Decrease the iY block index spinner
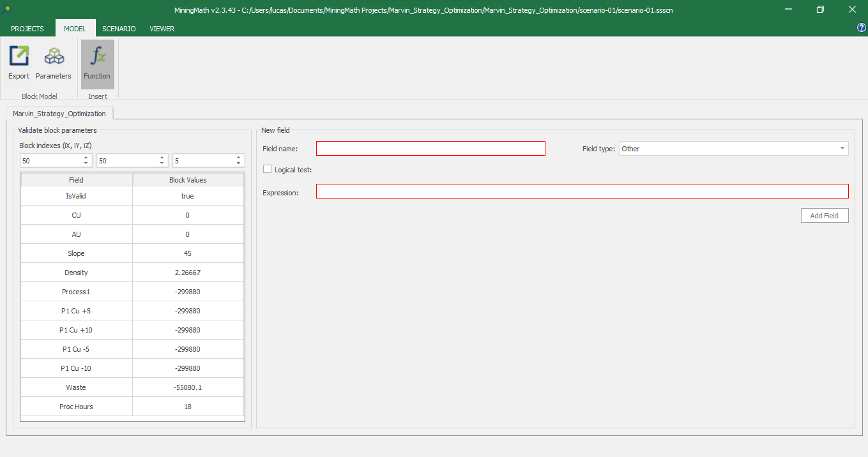The image size is (868, 457). click(163, 163)
